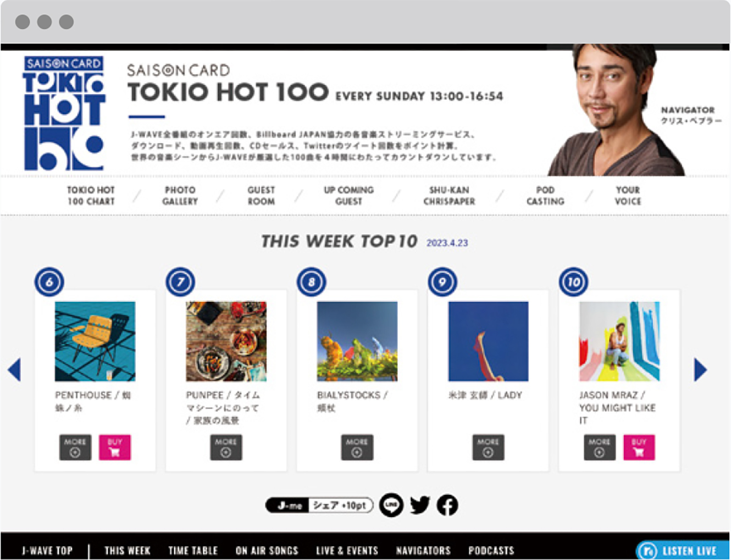Open Tokio Hot 100 Chart tab
The width and height of the screenshot is (731, 560).
(91, 196)
